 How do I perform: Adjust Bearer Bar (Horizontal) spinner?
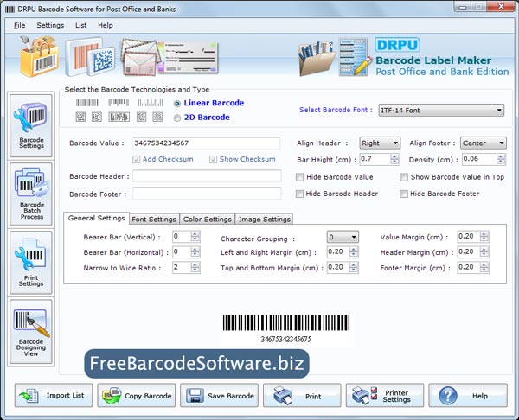[x=195, y=252]
